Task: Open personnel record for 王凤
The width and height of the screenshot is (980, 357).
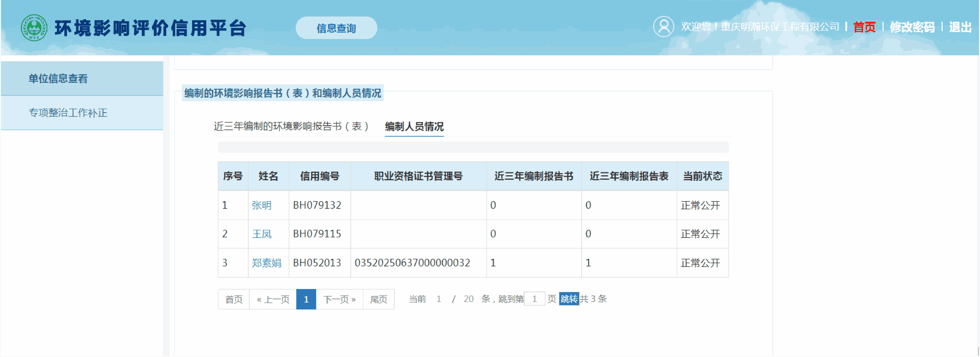Action: pyautogui.click(x=262, y=234)
